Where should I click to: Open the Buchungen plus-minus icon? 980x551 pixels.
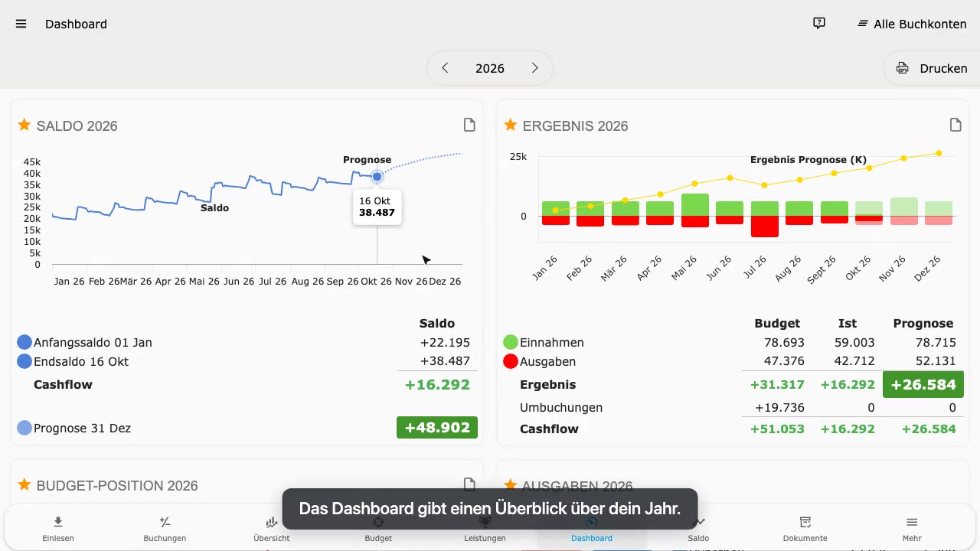pos(165,522)
